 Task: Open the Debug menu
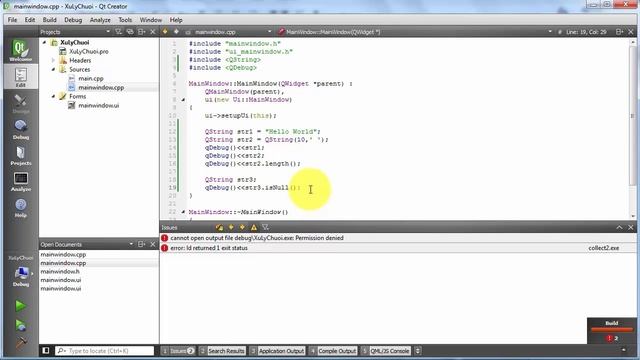[x=73, y=20]
